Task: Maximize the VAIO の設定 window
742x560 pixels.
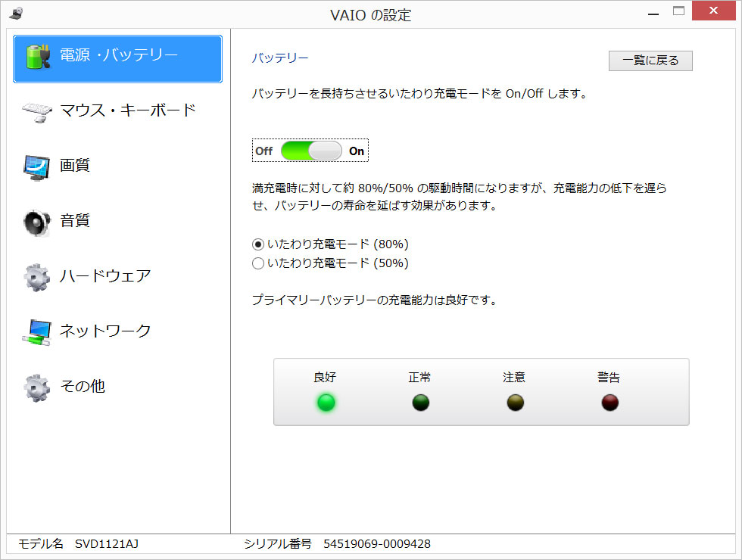Action: 678,11
